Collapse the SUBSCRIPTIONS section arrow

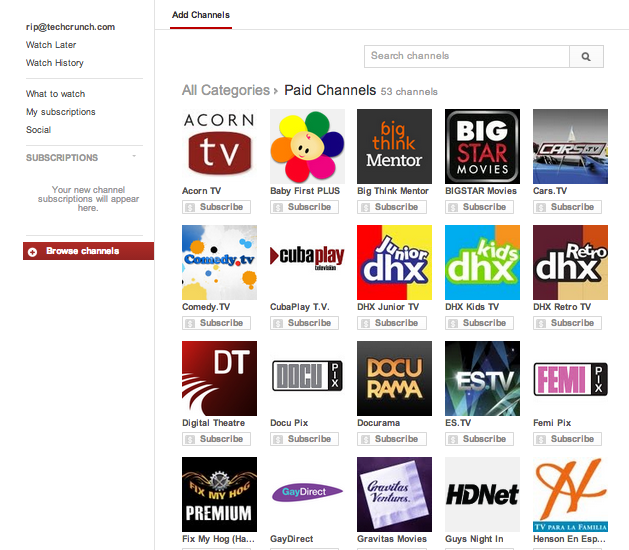coord(134,156)
